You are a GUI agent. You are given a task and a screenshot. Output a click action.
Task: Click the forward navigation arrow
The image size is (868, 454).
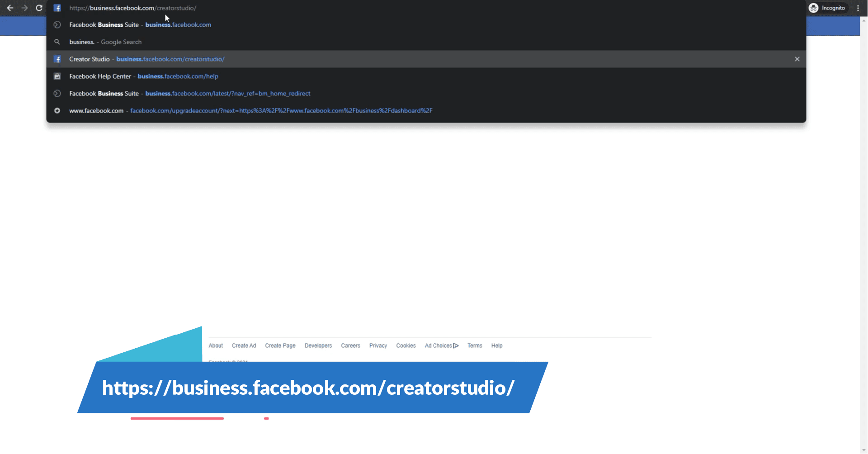[25, 8]
